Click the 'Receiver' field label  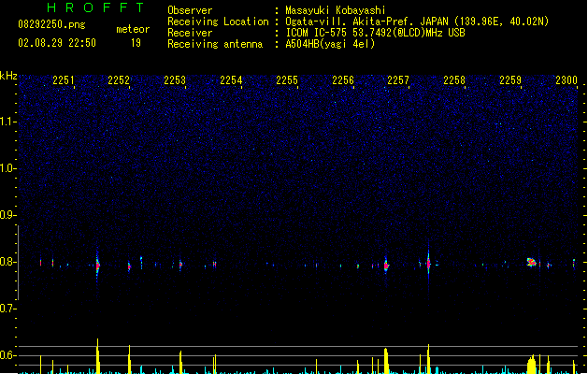[x=190, y=33]
